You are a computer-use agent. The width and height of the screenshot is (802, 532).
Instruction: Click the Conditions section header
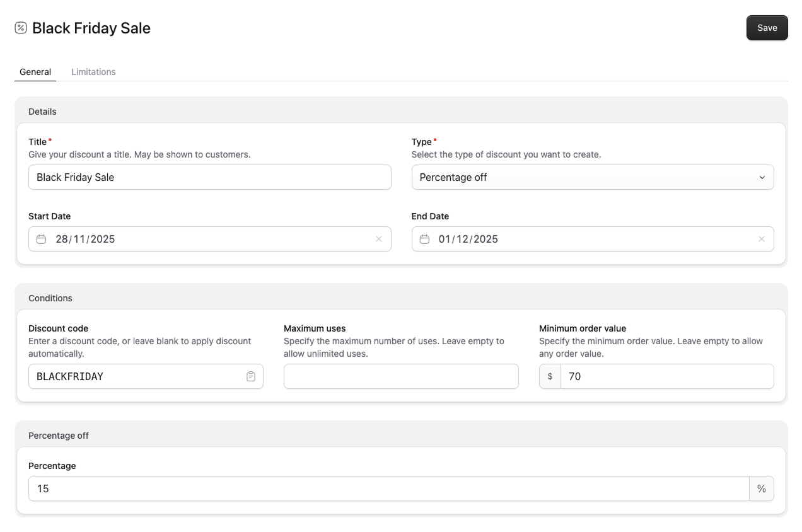tap(50, 298)
